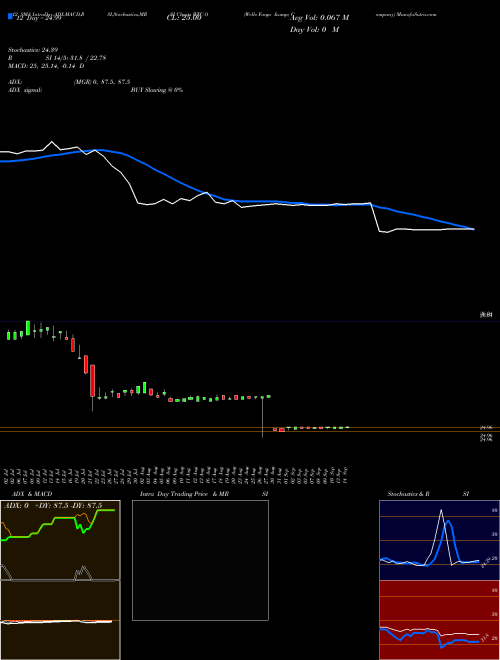Viewport: 500px width, 660px height.
Task: Click the stochastics peak on the blue chart
Action: 441,511
